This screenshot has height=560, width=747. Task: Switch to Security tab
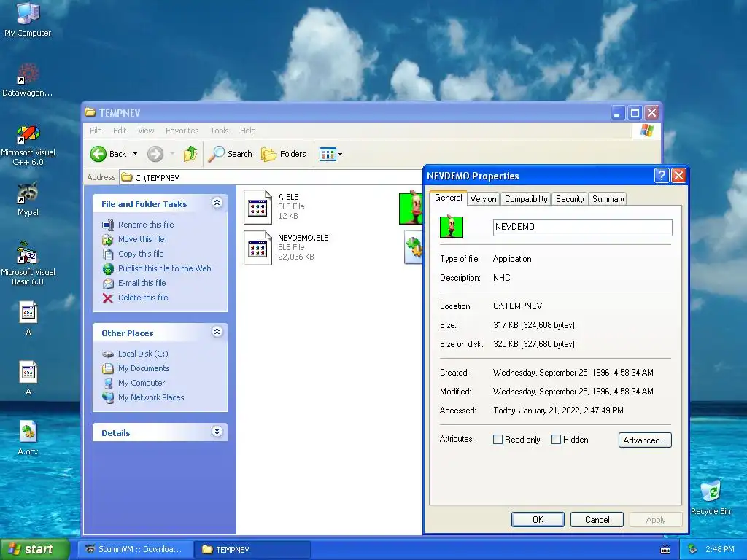[570, 199]
